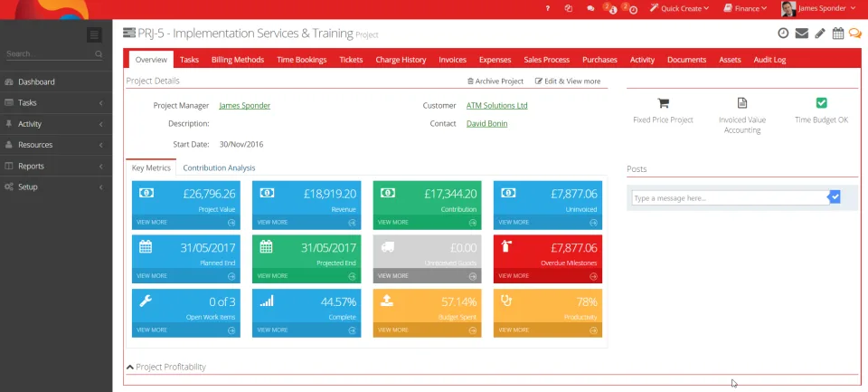Viewport: 868px width, 392px height.
Task: Click the help question mark icon
Action: pos(548,8)
